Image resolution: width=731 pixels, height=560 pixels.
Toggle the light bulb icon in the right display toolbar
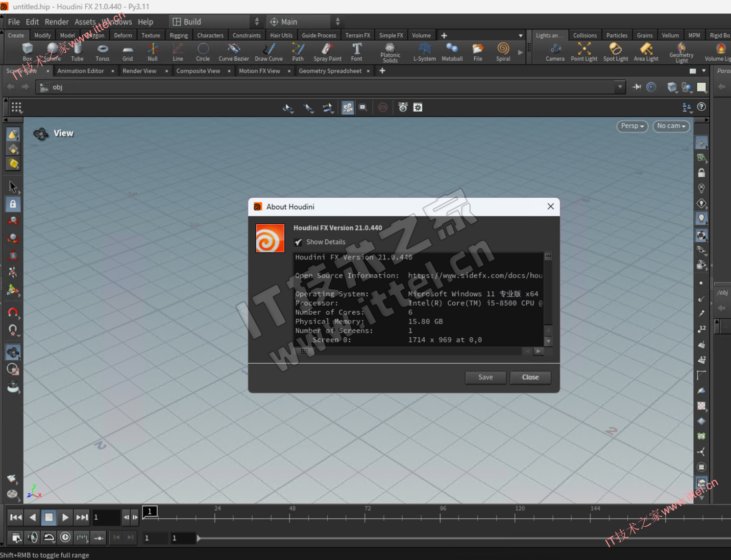click(702, 218)
